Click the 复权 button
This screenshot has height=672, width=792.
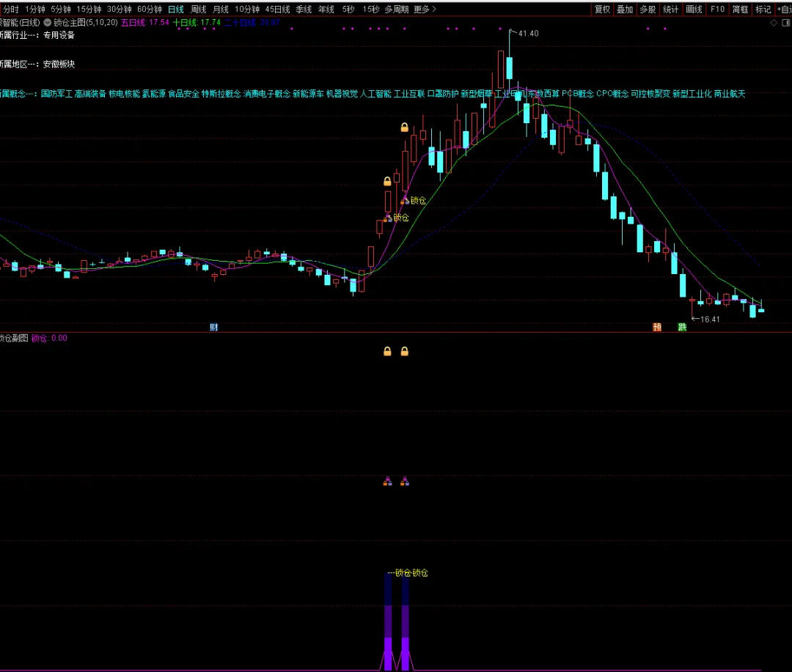603,9
